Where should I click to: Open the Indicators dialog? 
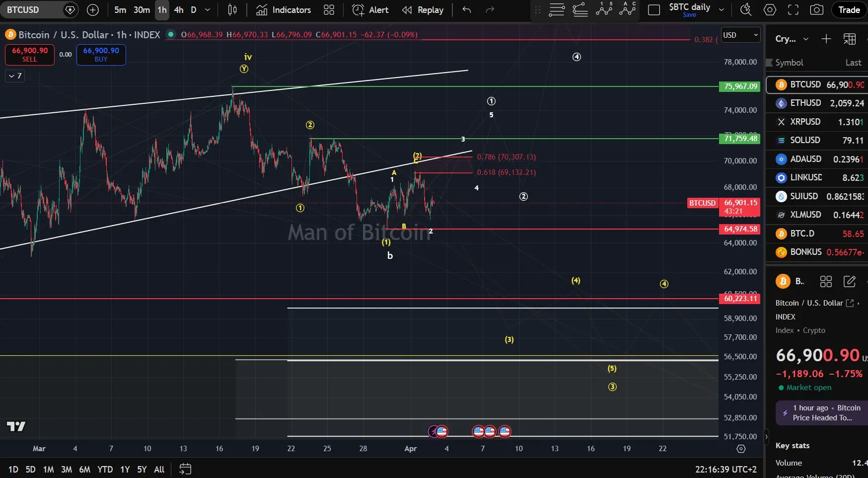[x=284, y=10]
